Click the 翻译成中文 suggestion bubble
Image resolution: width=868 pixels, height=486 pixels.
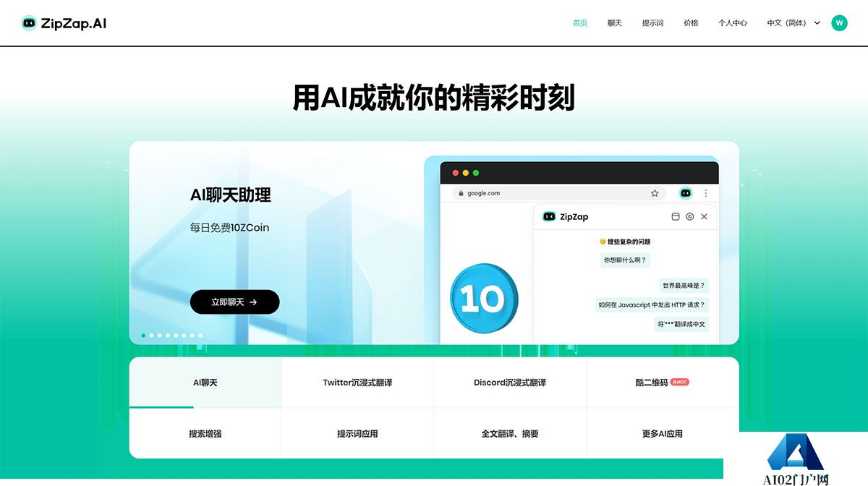[681, 324]
